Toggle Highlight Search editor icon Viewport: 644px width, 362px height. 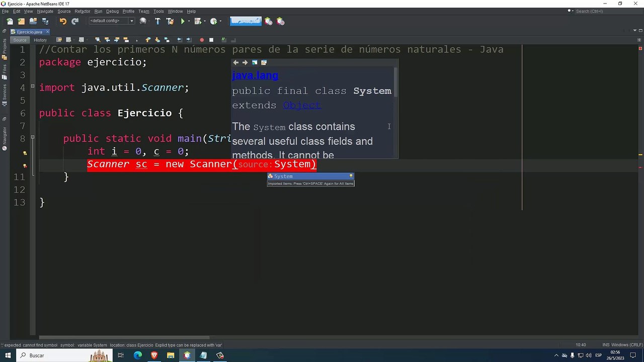click(126, 40)
